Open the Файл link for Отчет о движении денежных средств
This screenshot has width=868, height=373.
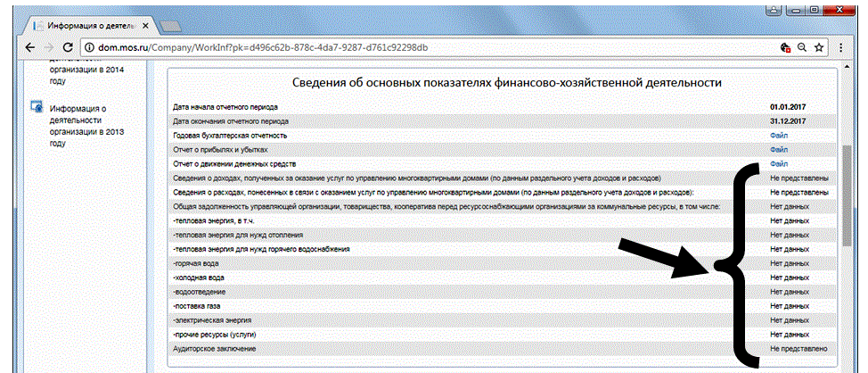[x=778, y=164]
